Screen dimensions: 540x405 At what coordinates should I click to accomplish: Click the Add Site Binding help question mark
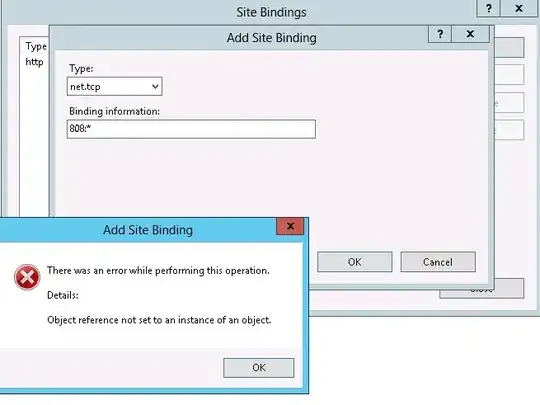click(440, 34)
